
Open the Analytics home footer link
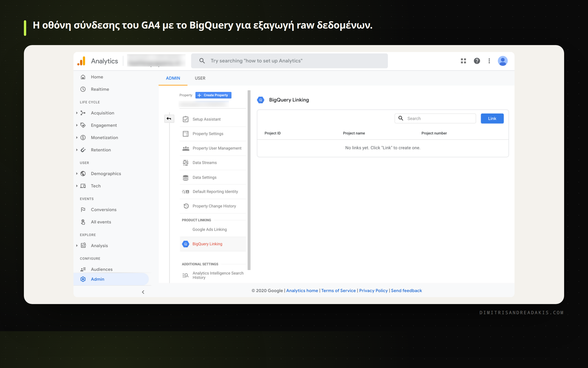tap(302, 290)
